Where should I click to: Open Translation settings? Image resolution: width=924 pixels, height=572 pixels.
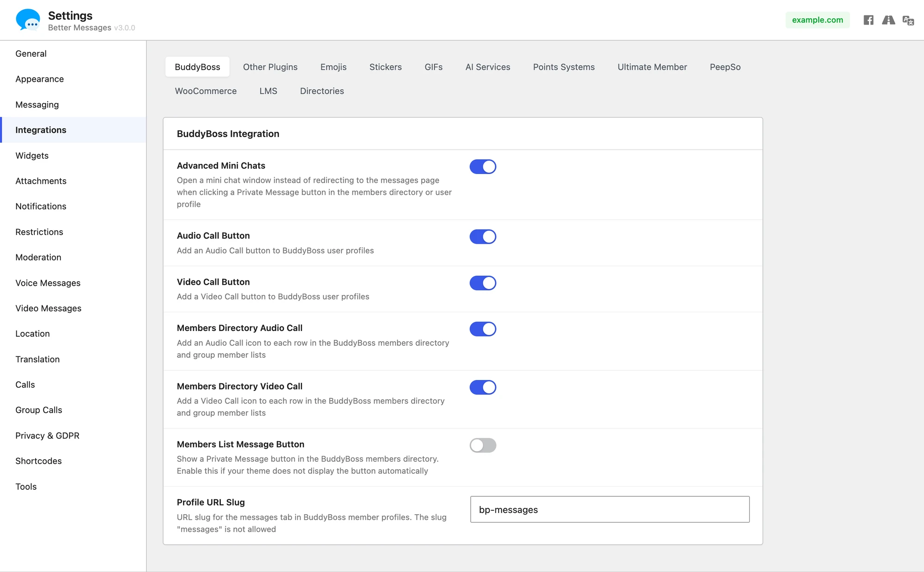pyautogui.click(x=73, y=359)
